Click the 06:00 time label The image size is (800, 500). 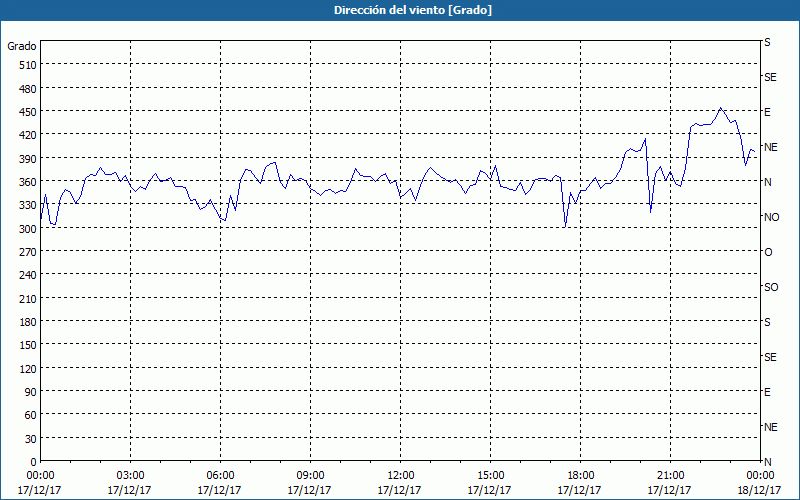[220, 476]
